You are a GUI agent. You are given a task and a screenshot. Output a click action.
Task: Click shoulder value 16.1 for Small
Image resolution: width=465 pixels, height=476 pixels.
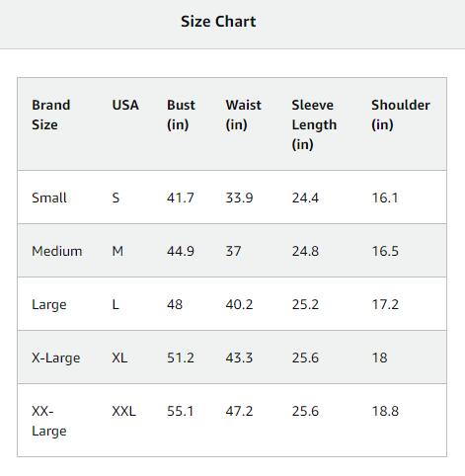pos(385,198)
